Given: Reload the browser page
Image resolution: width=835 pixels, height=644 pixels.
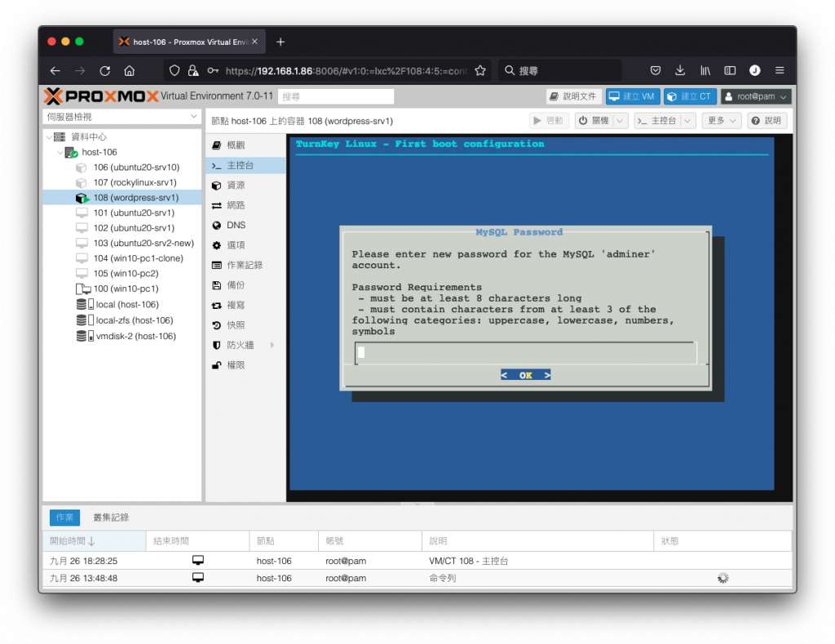Looking at the screenshot, I should 105,71.
